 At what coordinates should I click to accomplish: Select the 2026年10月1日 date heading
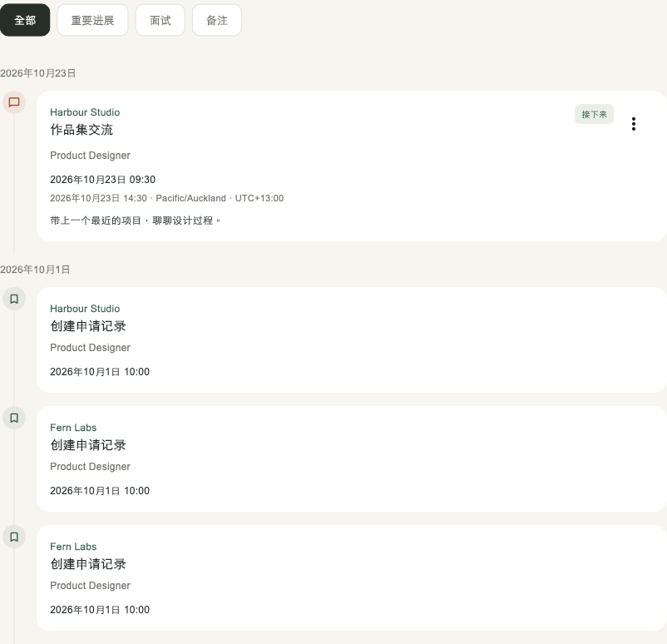[35, 270]
